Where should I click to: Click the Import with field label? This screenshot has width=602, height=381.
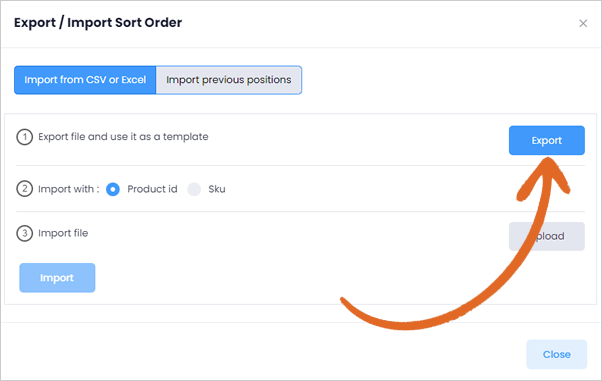[x=68, y=189]
